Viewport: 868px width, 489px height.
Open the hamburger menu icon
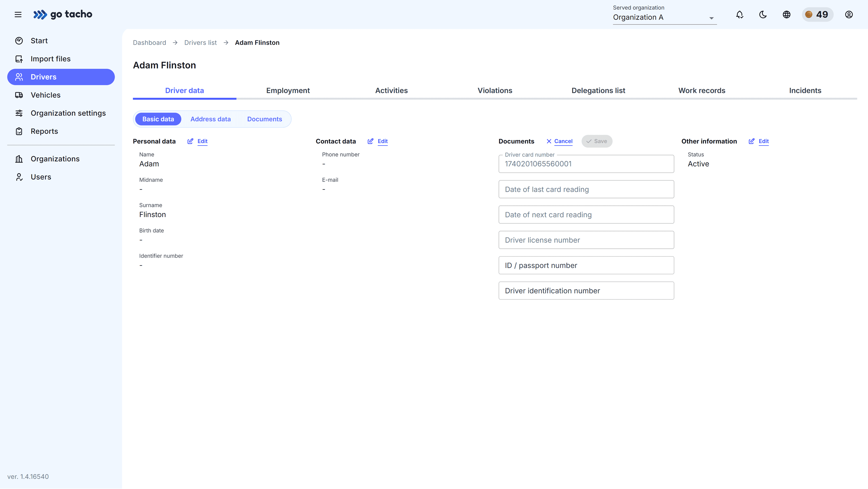click(x=18, y=14)
